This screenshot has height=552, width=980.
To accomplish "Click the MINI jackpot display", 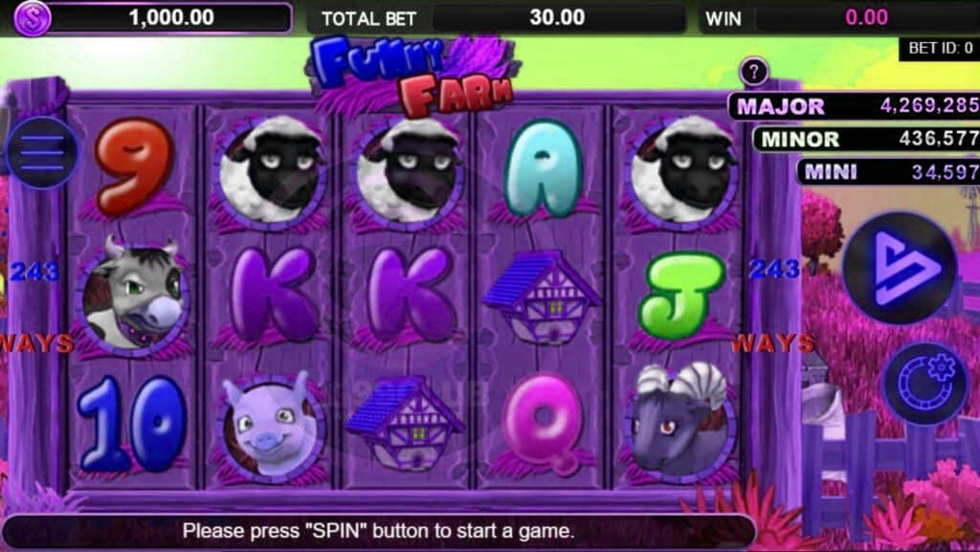I will [888, 171].
